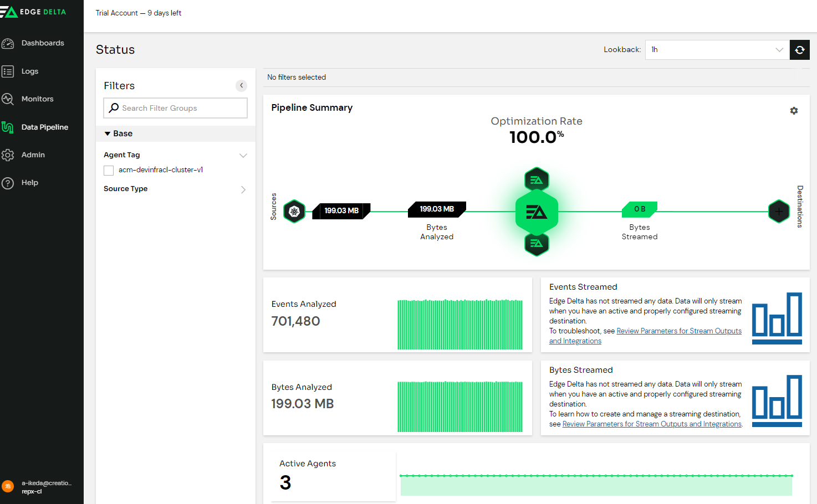Screen dimensions: 817x504
Task: Open the Lookback dropdown
Action: tap(717, 50)
